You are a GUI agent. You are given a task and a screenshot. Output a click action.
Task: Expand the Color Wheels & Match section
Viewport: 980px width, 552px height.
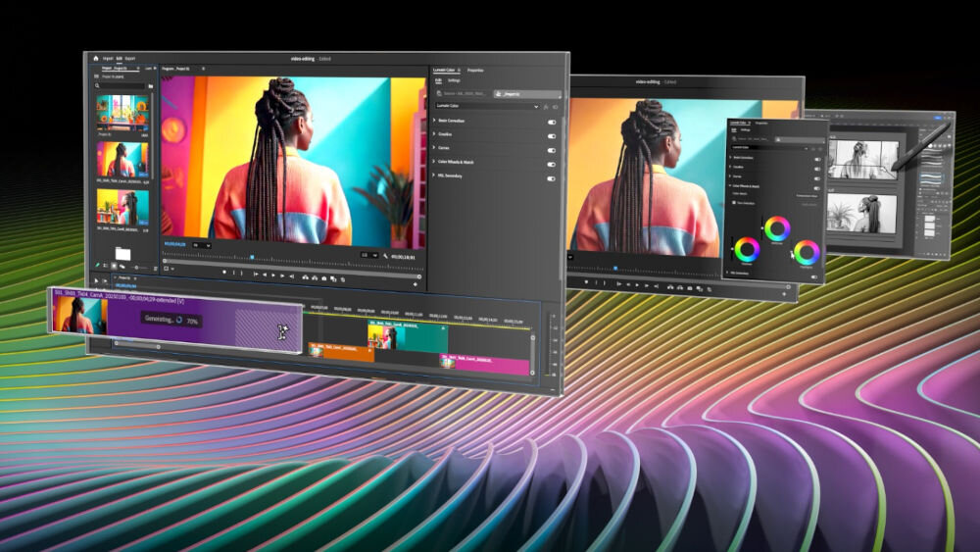pos(435,163)
